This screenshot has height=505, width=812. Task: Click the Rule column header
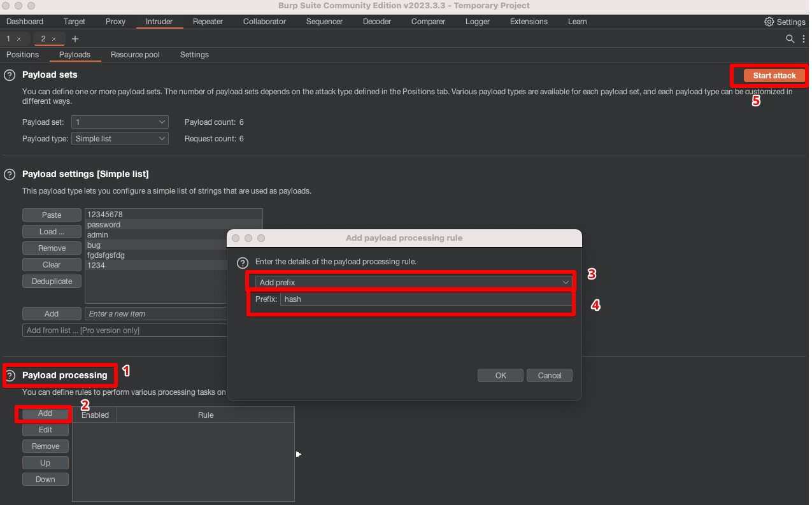pos(206,415)
